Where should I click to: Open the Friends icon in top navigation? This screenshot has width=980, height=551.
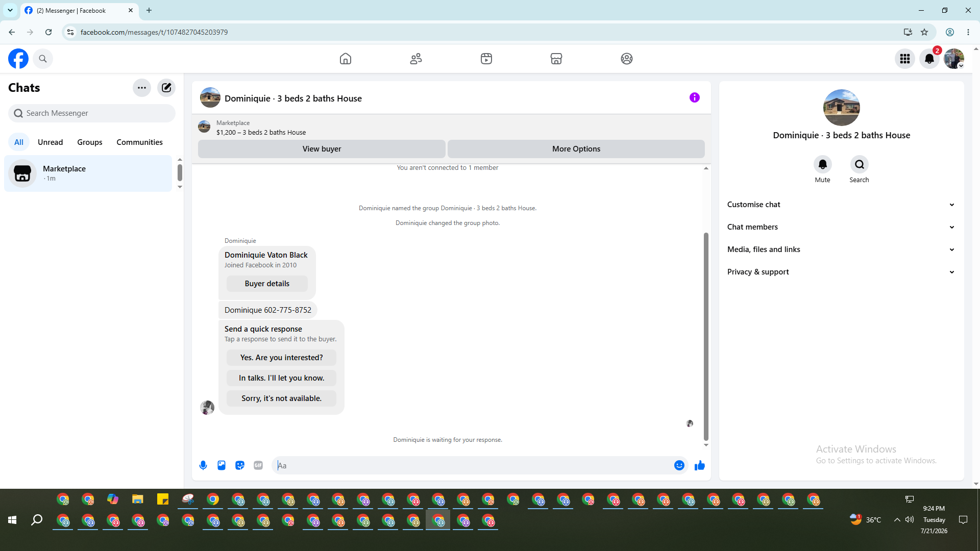(416, 59)
